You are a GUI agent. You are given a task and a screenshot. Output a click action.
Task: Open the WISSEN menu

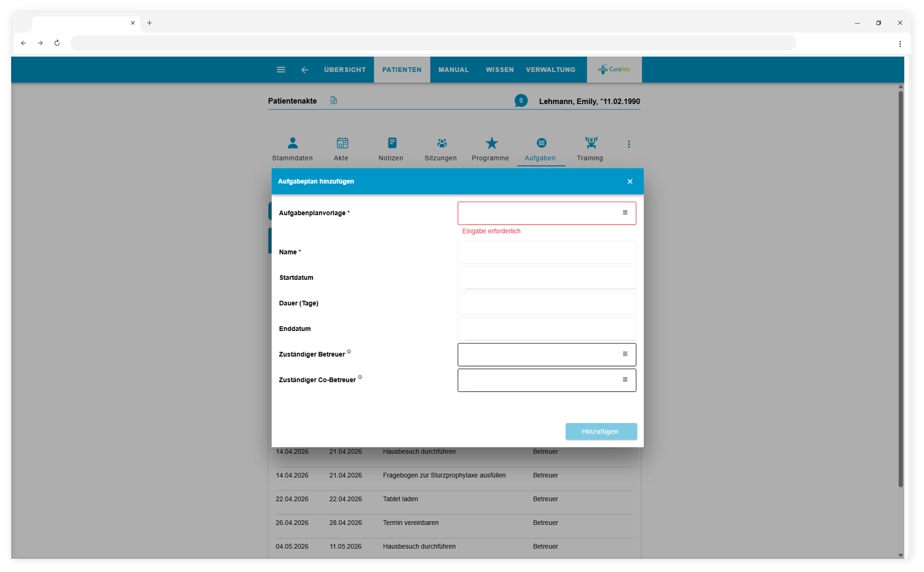pos(500,70)
